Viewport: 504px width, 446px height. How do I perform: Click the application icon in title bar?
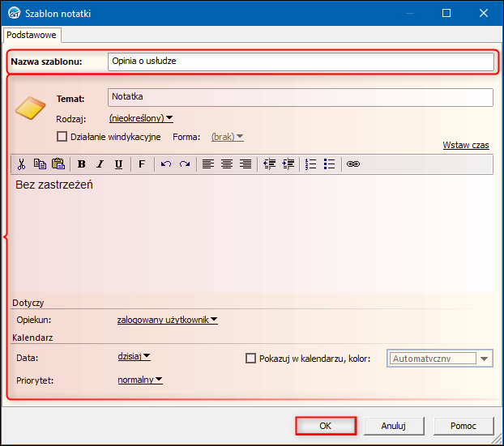click(14, 13)
